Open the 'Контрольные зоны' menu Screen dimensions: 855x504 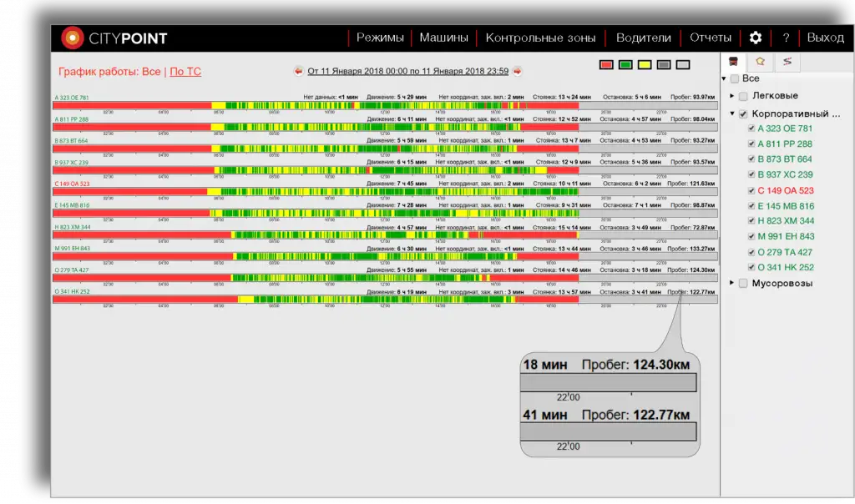[x=541, y=38]
